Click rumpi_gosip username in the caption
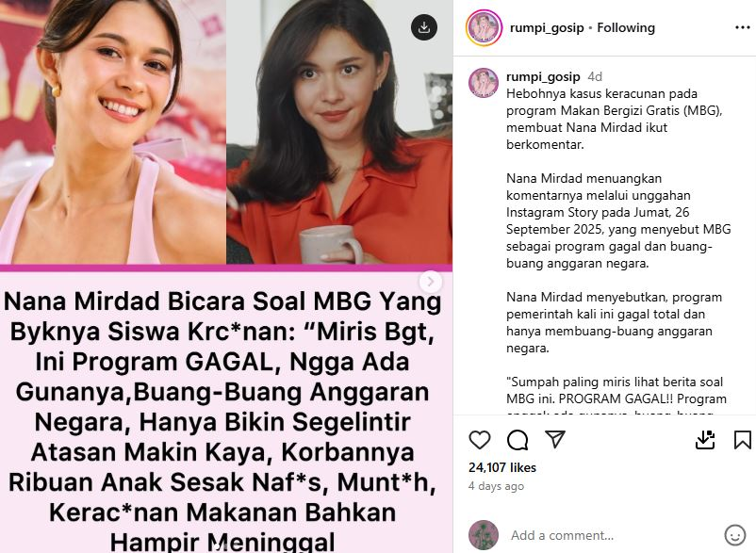 pyautogui.click(x=543, y=76)
